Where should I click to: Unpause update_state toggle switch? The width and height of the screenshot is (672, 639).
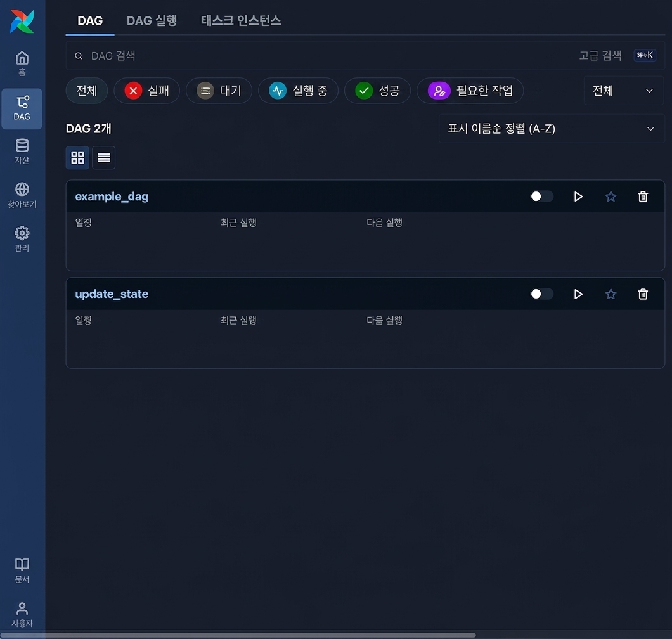tap(541, 294)
